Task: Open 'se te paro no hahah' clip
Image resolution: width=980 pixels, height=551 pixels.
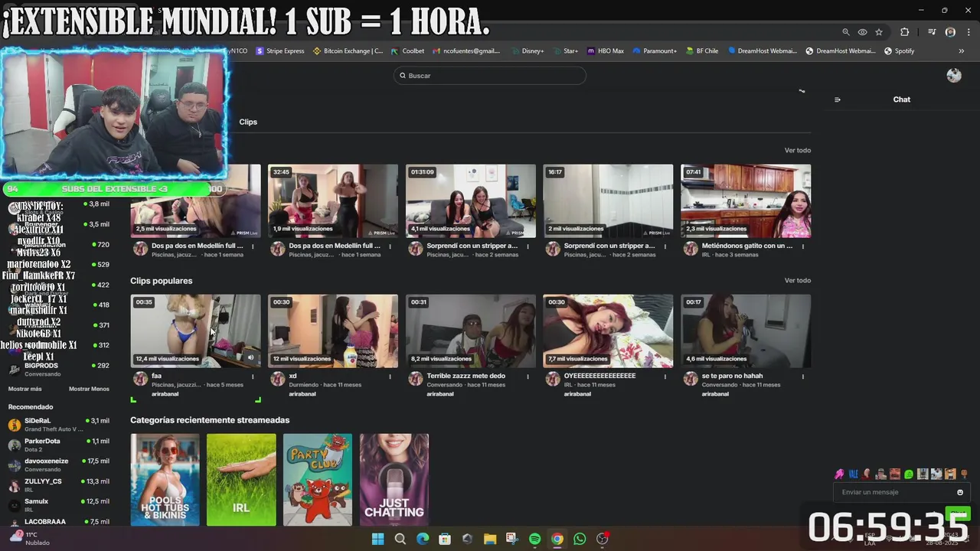Action: 746,331
